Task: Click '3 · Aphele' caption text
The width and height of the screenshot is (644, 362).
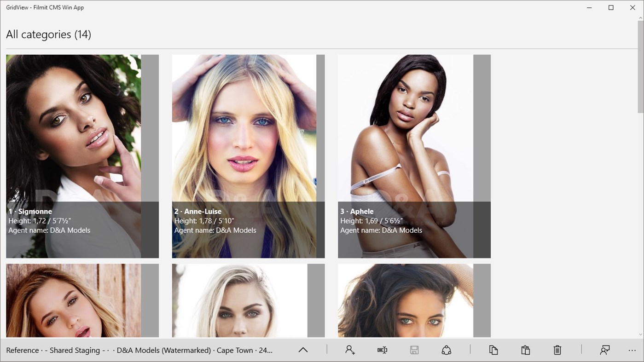Action: (x=357, y=212)
